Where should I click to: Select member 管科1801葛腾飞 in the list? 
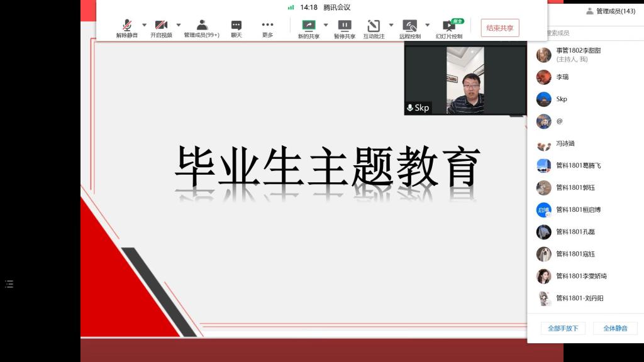[x=578, y=165]
